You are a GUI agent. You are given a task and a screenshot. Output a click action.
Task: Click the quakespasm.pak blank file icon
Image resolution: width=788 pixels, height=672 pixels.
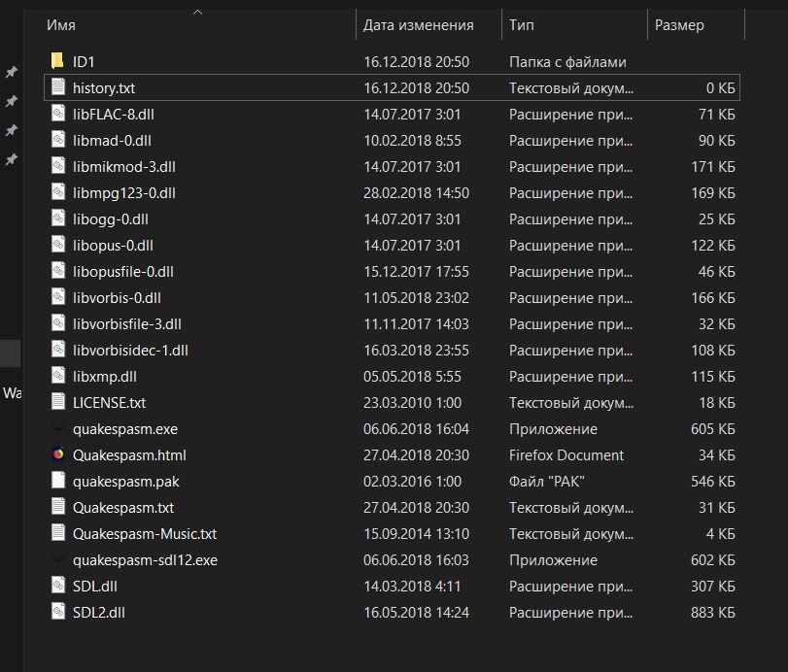pyautogui.click(x=57, y=480)
